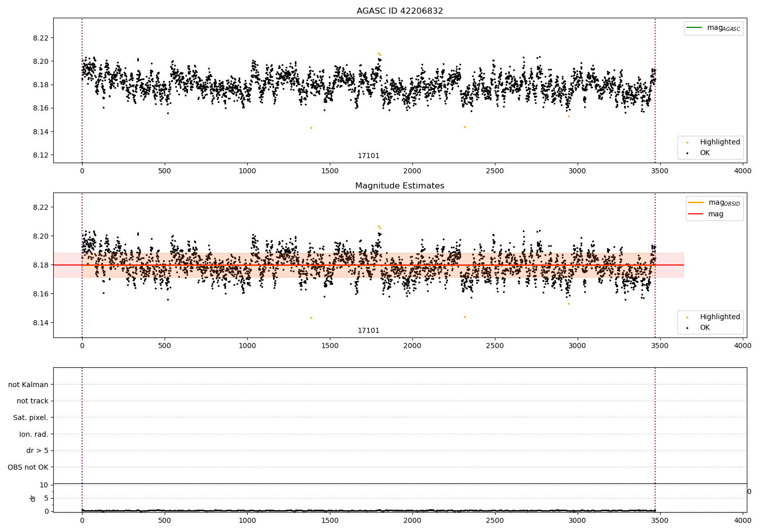Click the "8.20" y-tick on the top plot
The height and width of the screenshot is (532, 760).
click(41, 61)
